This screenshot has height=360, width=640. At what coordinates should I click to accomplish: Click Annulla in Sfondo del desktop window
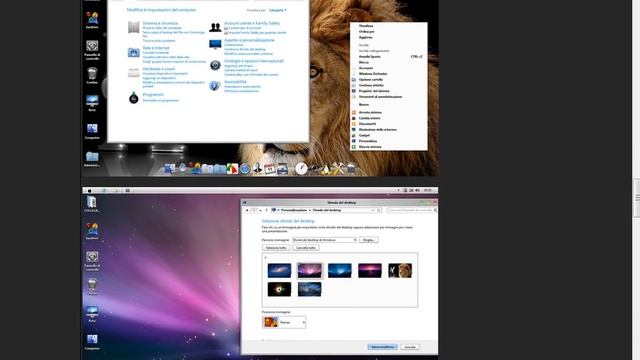pos(410,347)
